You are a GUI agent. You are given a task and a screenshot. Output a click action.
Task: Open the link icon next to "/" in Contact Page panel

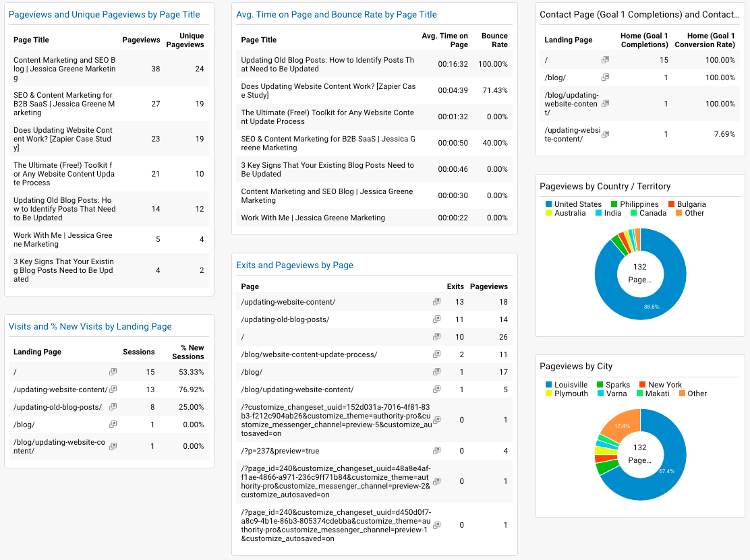tap(605, 59)
